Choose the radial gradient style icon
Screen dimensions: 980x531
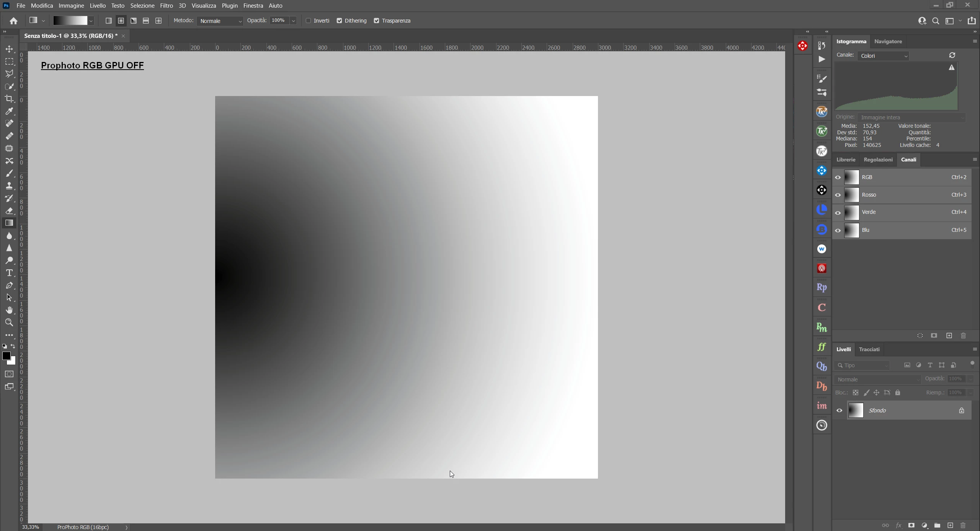coord(121,21)
